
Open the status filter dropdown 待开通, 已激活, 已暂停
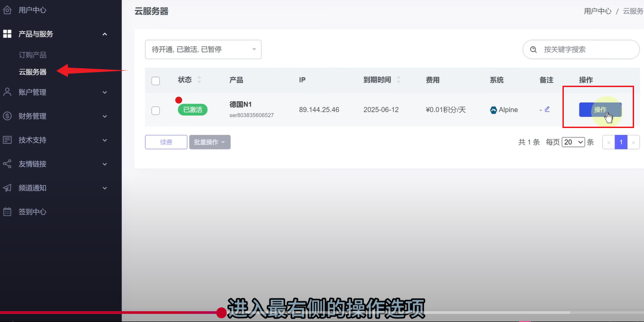tap(203, 49)
